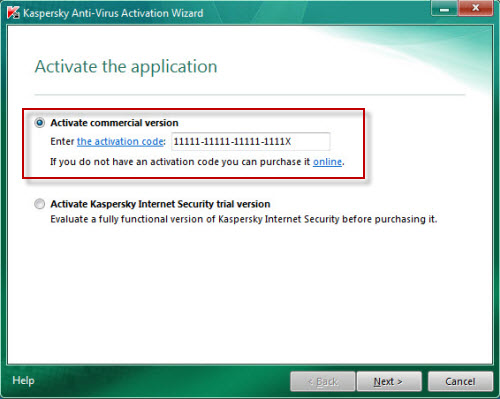Click the Next > button
500x399 pixels.
point(389,381)
